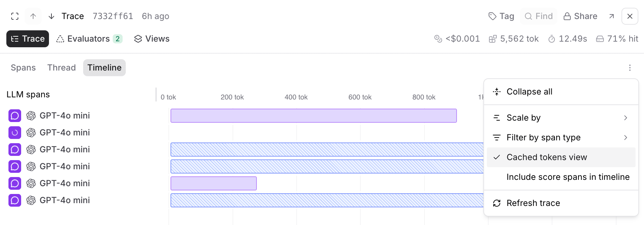
Task: Click the Tag button
Action: (x=501, y=16)
